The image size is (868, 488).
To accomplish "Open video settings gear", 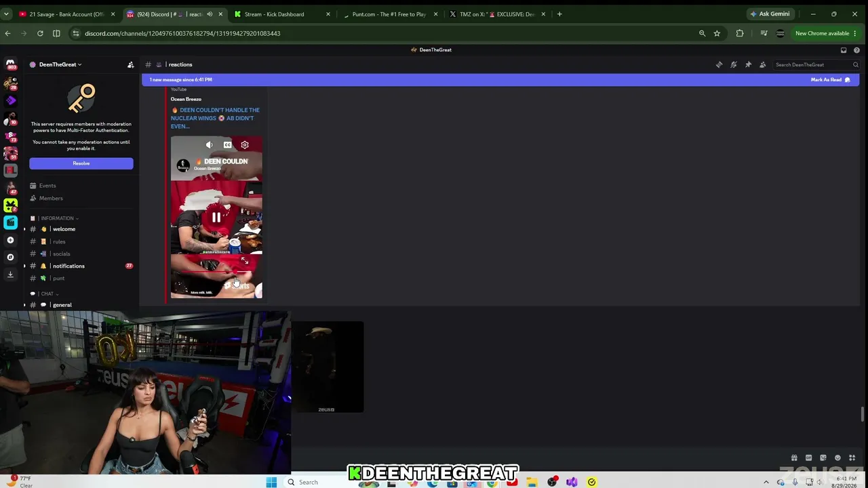I will (245, 145).
